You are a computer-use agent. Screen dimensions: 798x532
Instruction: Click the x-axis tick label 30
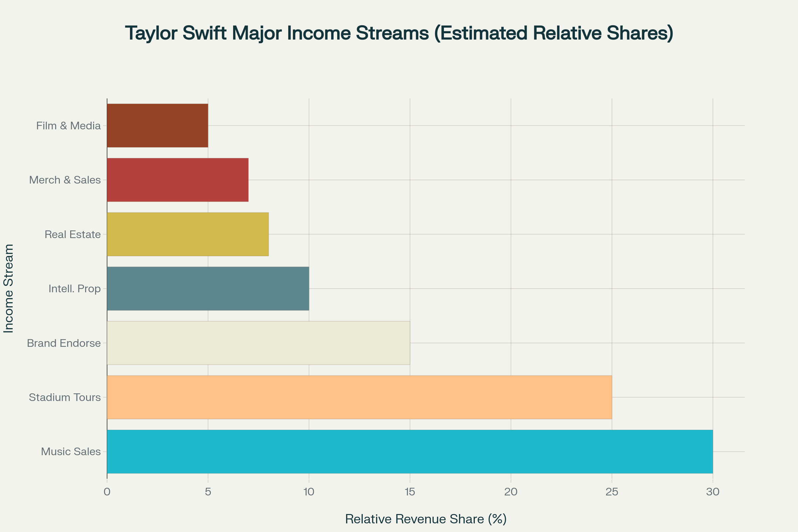point(713,492)
